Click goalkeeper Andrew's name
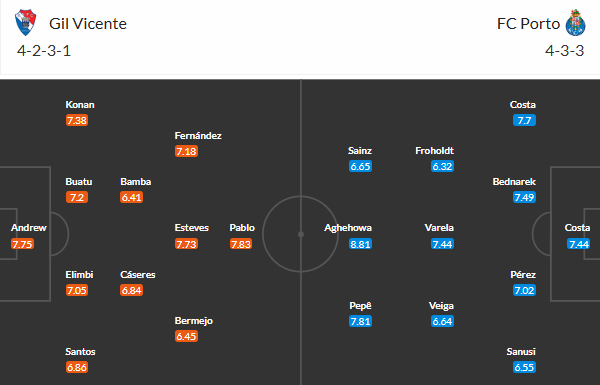 (x=29, y=228)
